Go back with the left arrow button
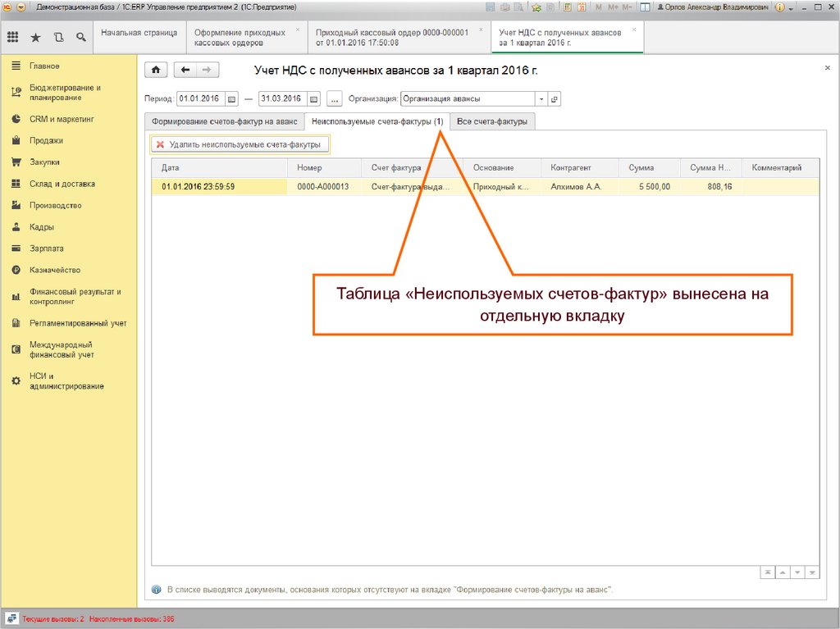840x629 pixels. [187, 71]
